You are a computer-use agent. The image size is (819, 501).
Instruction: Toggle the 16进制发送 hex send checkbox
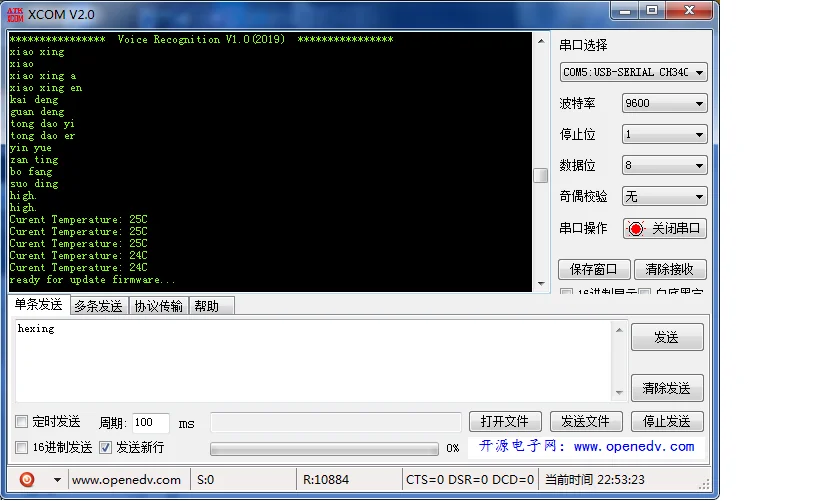pyautogui.click(x=21, y=447)
